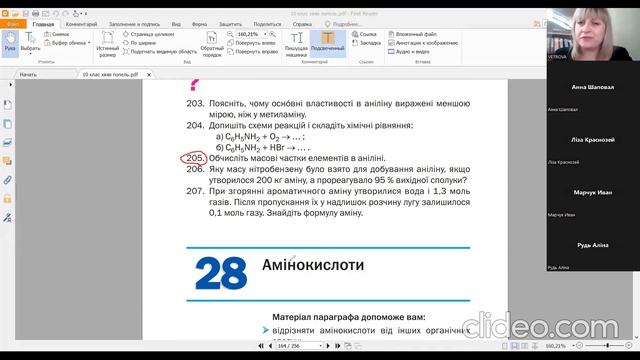640x360 pixels.
Task: Select the Hand (Рука) tool
Action: (10, 43)
